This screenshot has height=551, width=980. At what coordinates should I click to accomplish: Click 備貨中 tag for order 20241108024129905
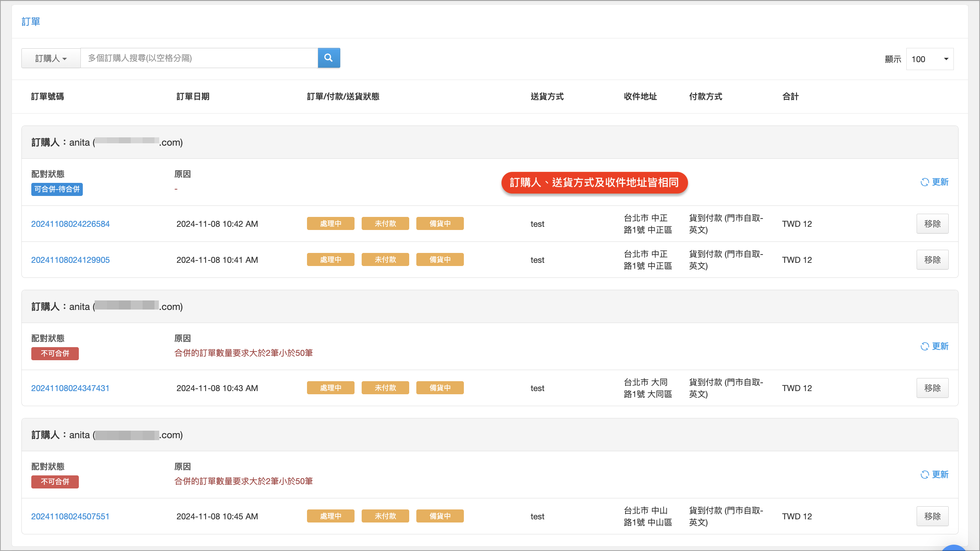[x=440, y=260]
